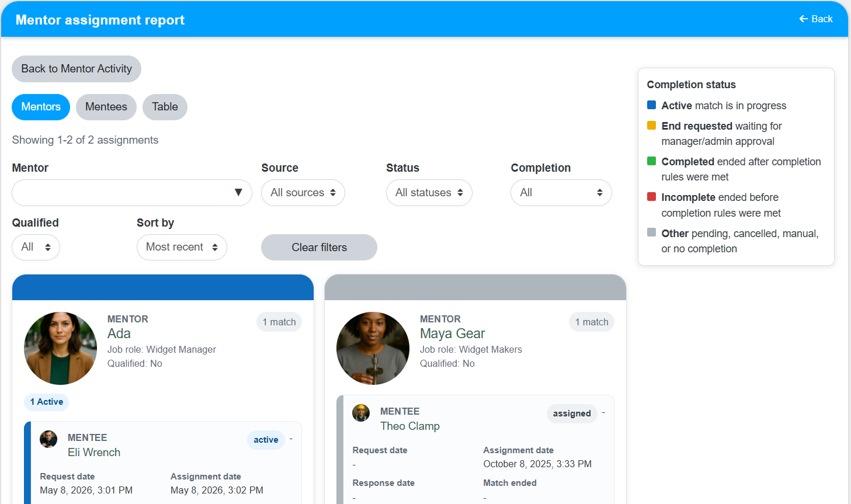Click the 'May 8, 2026, 3:01 PM' request date

(86, 490)
